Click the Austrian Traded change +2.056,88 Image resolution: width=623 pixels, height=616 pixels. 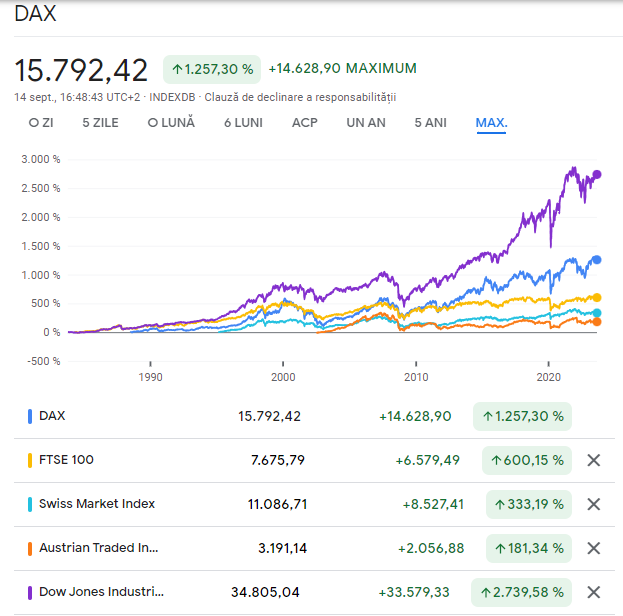coord(431,549)
